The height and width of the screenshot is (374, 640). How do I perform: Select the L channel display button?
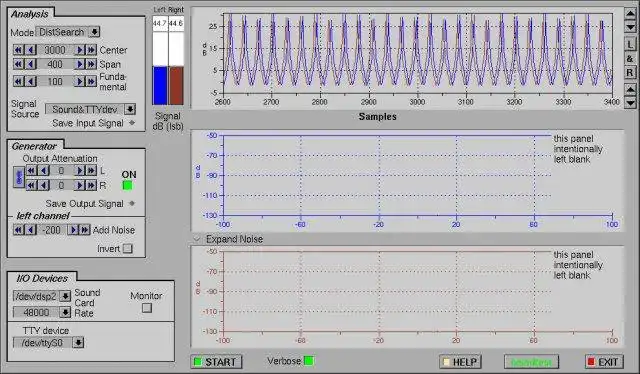[630, 45]
